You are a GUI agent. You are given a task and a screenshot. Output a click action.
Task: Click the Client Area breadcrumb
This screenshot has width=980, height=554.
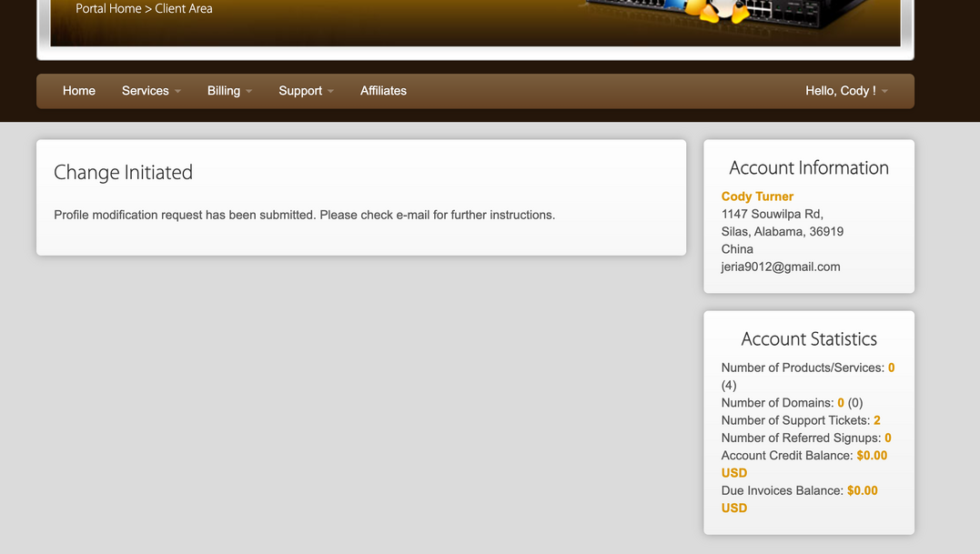pyautogui.click(x=184, y=9)
